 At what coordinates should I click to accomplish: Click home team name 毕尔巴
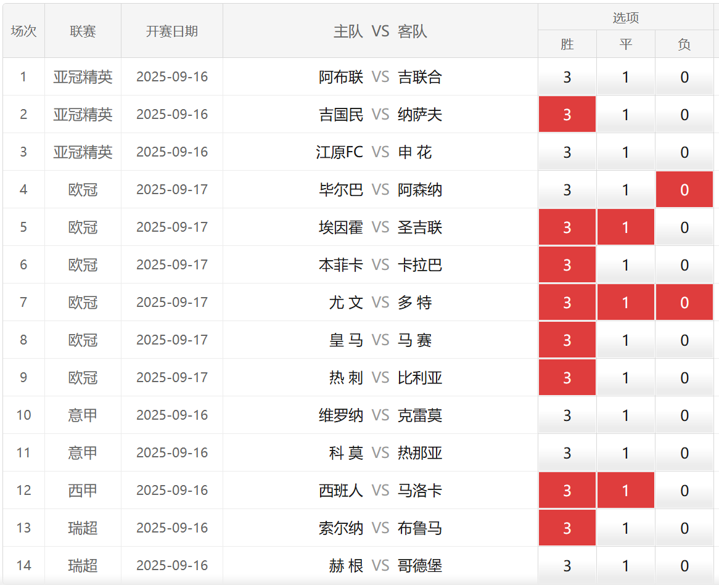(x=341, y=190)
